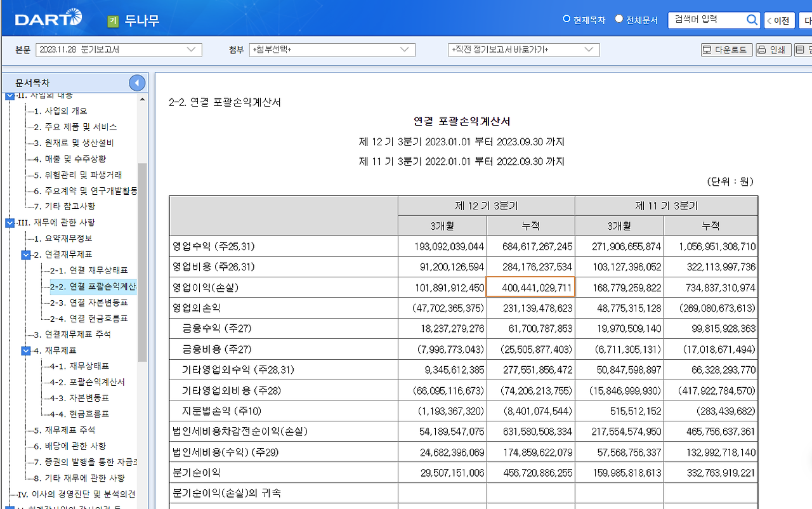Viewport: 812px width, 509px height.
Task: Click the search magnifier icon
Action: coord(752,20)
